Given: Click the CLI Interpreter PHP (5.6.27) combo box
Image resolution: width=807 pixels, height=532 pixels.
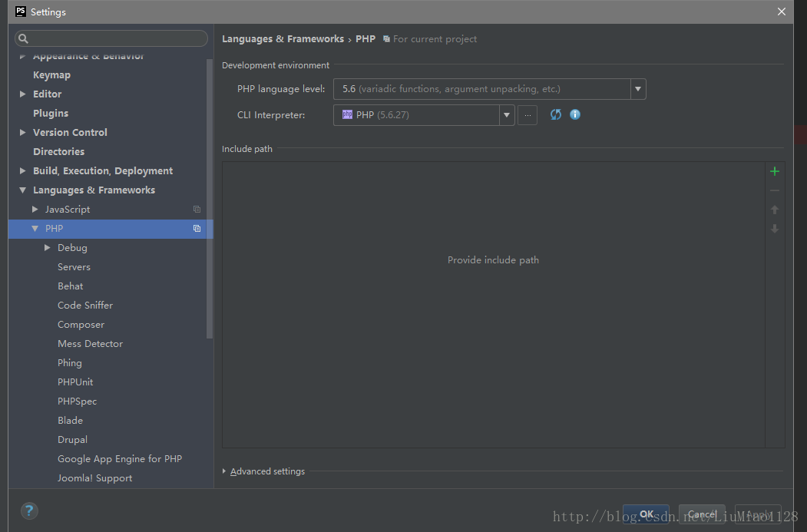Looking at the screenshot, I should (x=424, y=115).
